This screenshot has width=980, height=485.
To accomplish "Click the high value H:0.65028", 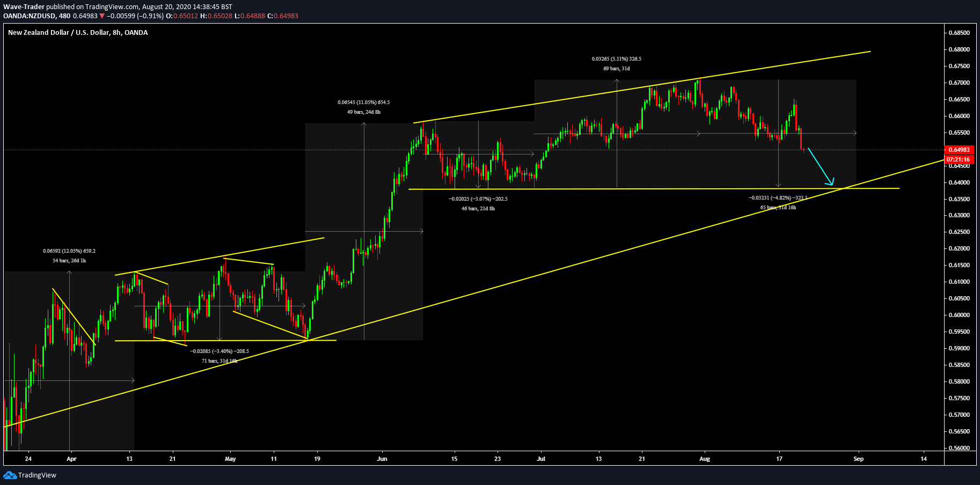I will [216, 16].
